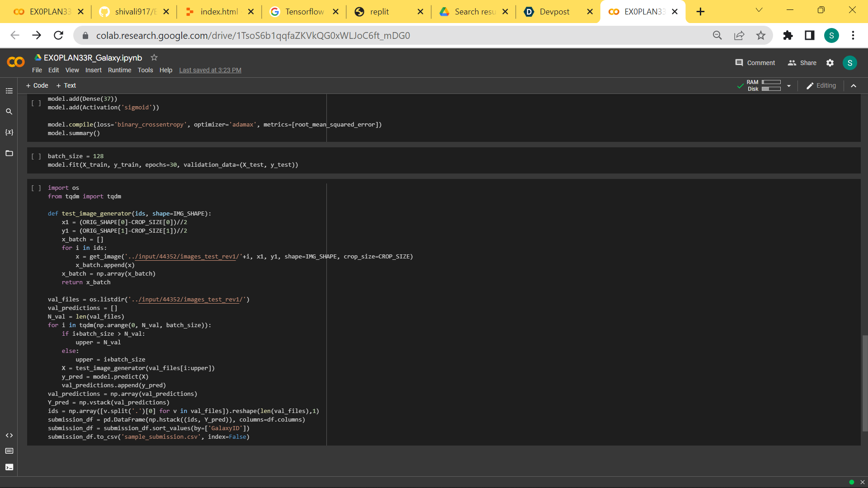Click the notebook vertical scrollbar thumb
This screenshot has height=488, width=868.
[864, 383]
